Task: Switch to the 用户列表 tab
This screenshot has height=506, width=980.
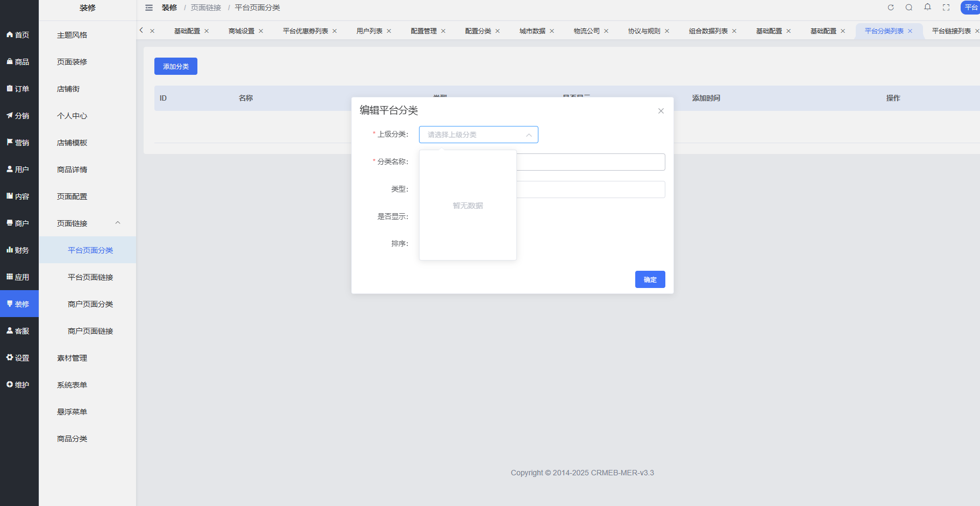Action: [369, 31]
